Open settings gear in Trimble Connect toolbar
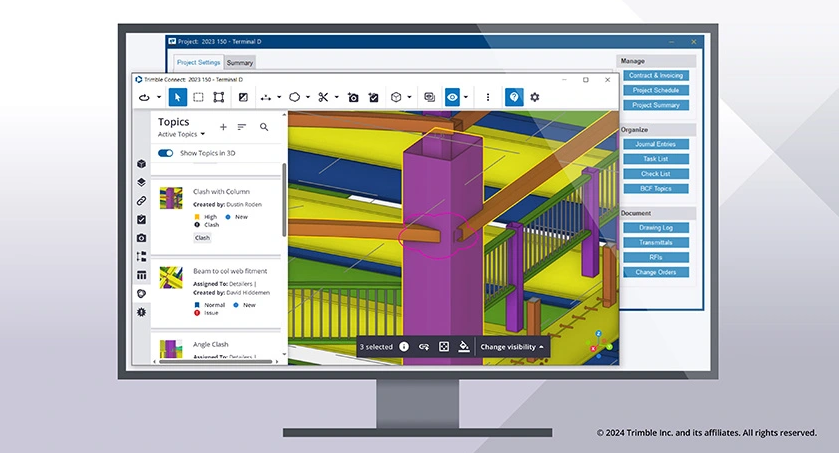Image resolution: width=839 pixels, height=453 pixels. tap(535, 97)
